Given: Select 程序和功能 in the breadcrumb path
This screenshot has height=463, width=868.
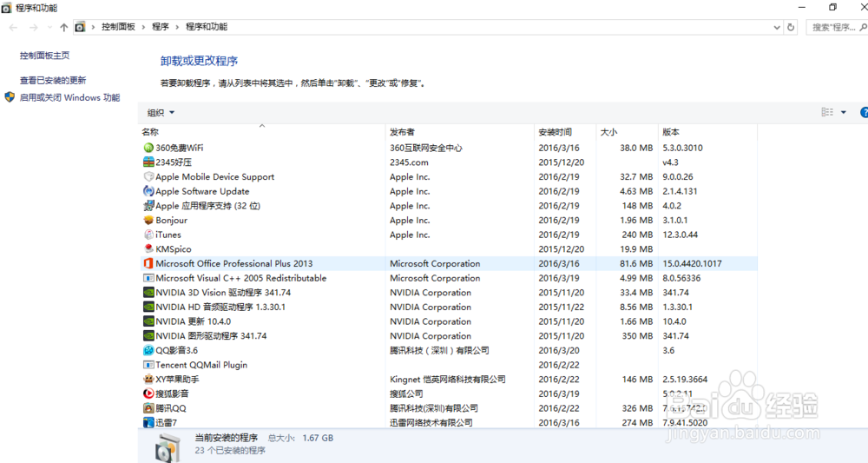Looking at the screenshot, I should point(207,27).
